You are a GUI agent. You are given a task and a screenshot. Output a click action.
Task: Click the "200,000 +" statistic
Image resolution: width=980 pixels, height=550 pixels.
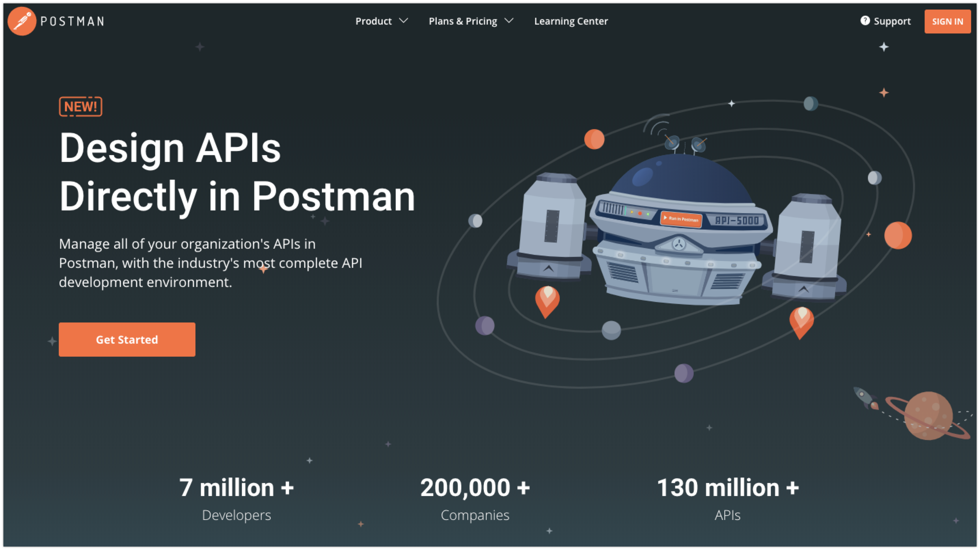pos(475,487)
